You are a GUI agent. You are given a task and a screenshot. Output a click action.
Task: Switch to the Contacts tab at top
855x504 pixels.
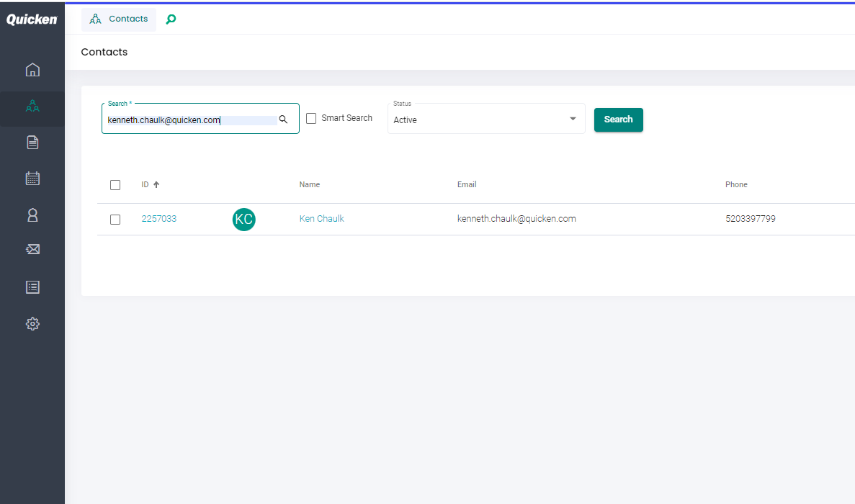click(119, 19)
